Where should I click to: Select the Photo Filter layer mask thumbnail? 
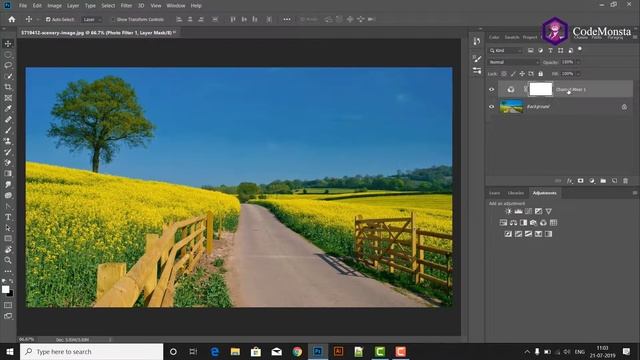click(541, 89)
